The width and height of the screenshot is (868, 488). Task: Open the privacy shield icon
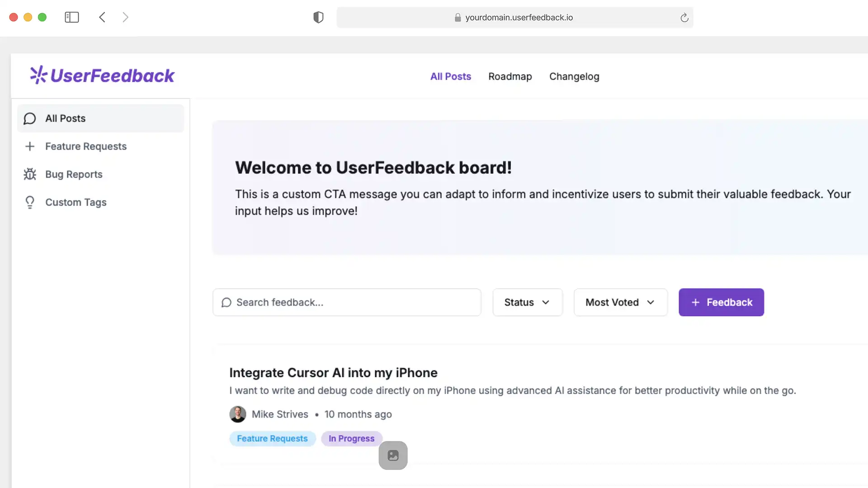click(x=318, y=17)
